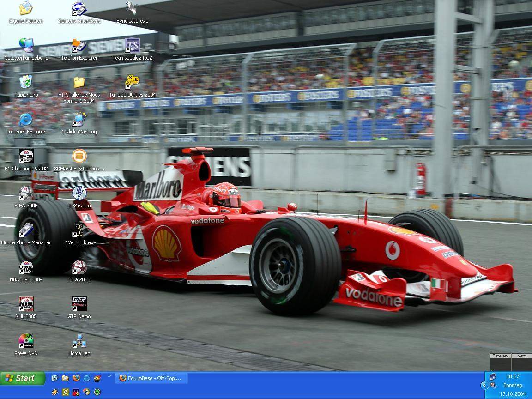
Task: Select the Internet Explorer desktop icon
Action: click(x=26, y=123)
